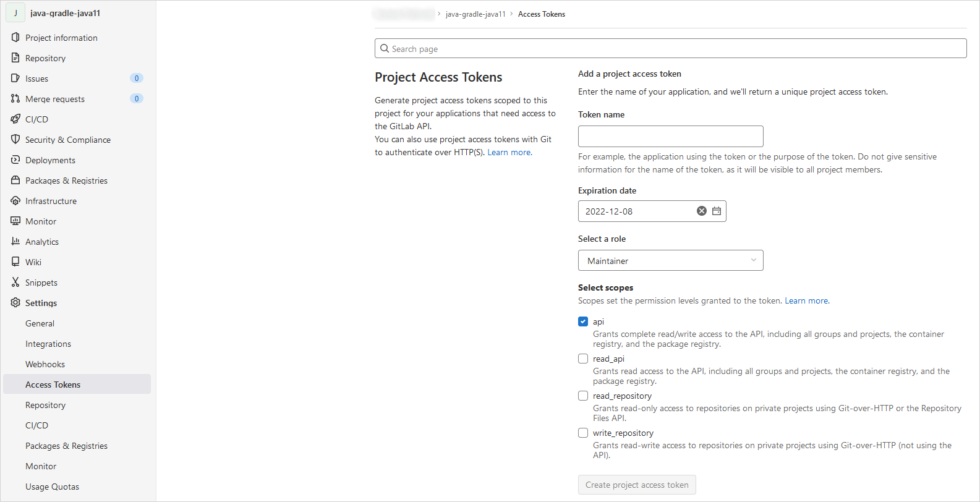Follow the Learn more link about scopes

[806, 301]
